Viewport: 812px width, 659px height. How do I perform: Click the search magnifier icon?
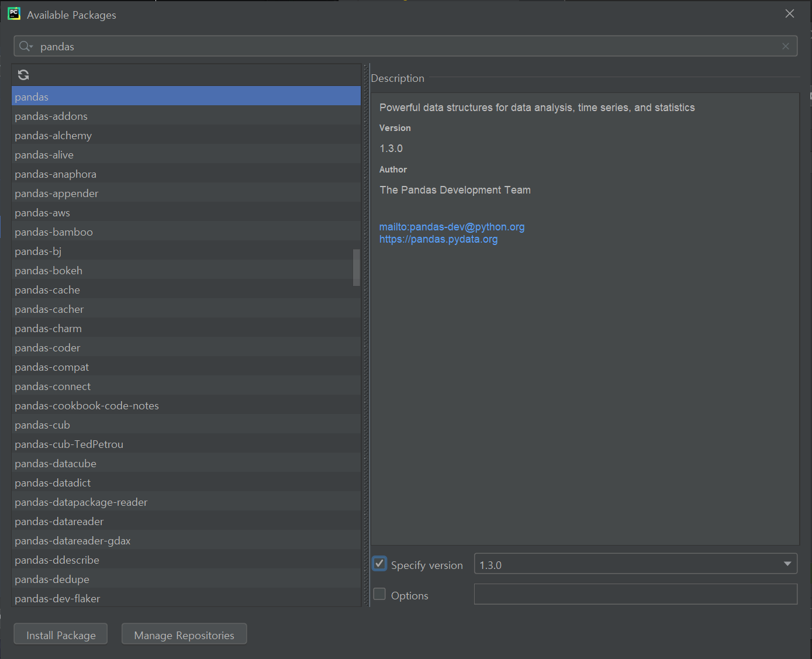[x=25, y=46]
